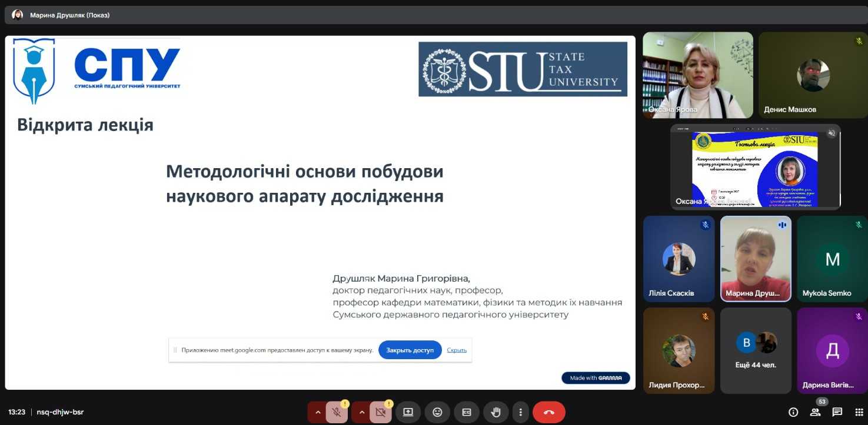
Task: Click the "Made with Gamma" badge
Action: coord(595,378)
